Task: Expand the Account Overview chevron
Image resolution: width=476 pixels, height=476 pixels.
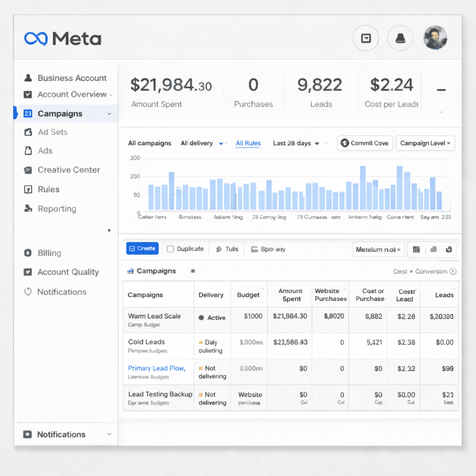Action: tap(111, 95)
